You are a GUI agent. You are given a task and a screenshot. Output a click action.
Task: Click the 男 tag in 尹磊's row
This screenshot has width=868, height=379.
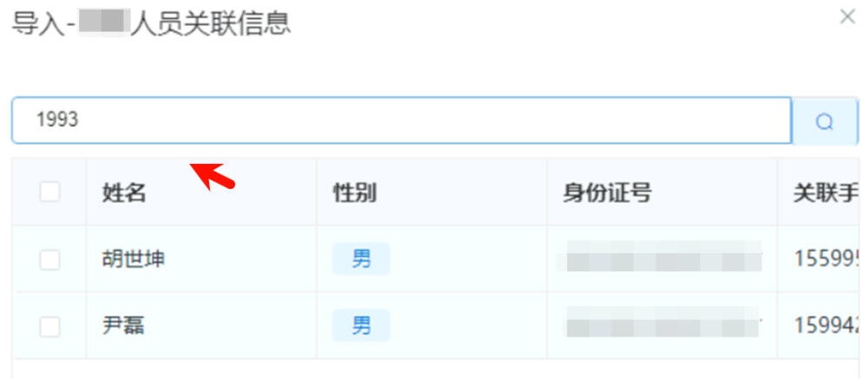click(361, 326)
